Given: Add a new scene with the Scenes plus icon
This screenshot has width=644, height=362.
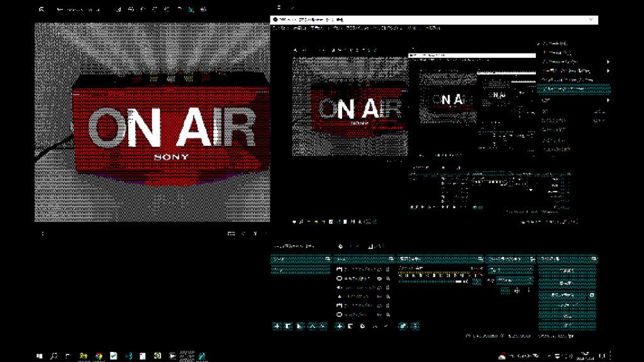Looking at the screenshot, I should (277, 326).
